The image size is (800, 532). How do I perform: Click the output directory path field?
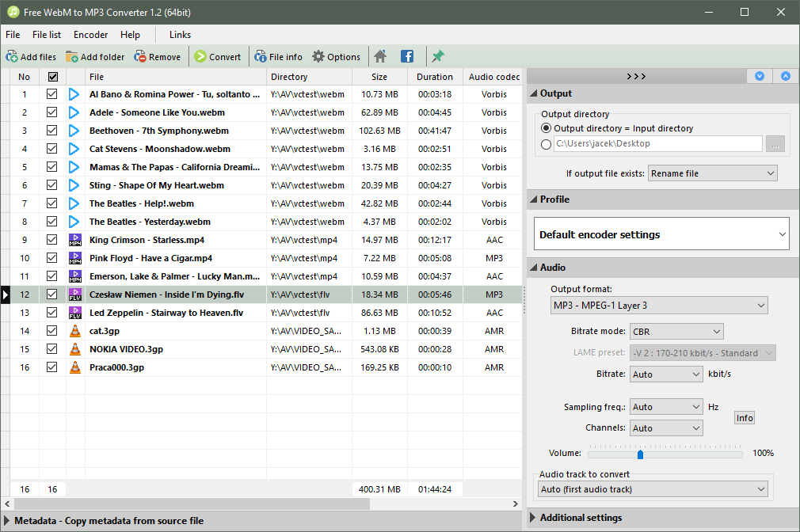point(658,144)
